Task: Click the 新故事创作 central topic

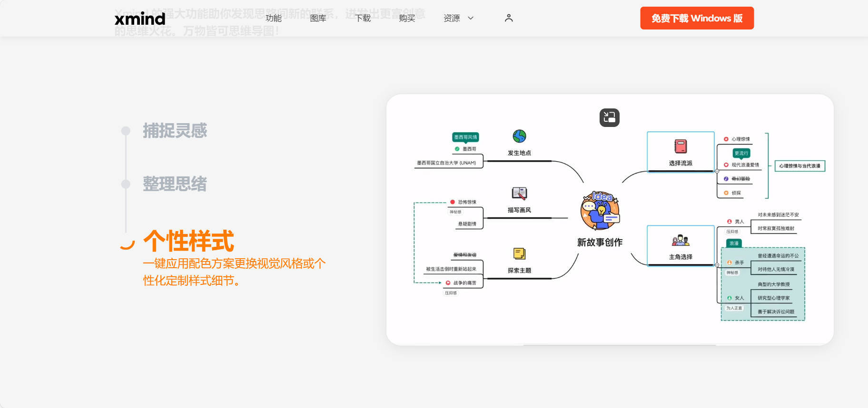Action: pos(600,242)
